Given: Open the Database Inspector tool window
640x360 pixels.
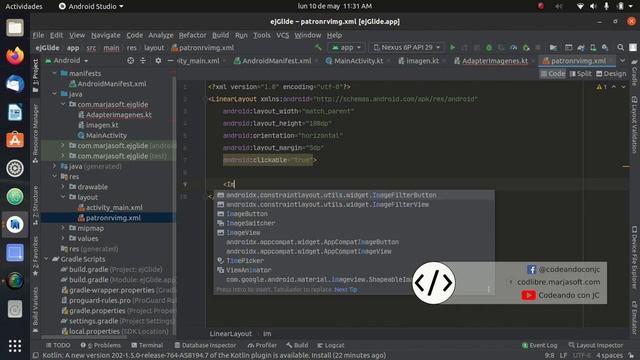Looking at the screenshot, I should click(x=205, y=345).
